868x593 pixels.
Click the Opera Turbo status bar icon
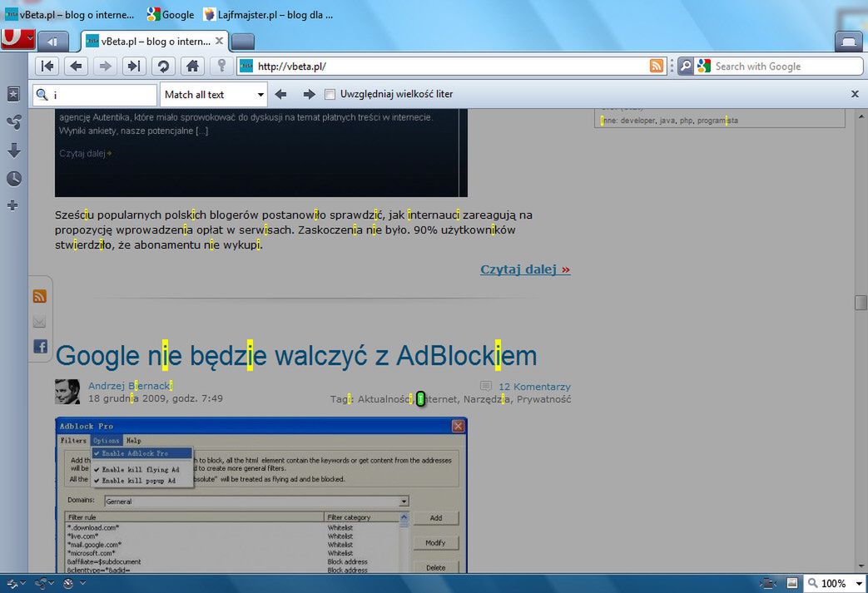click(x=68, y=583)
